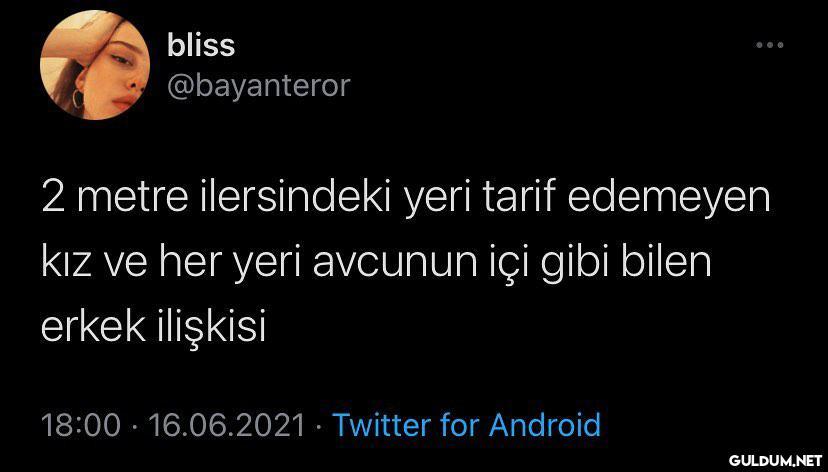This screenshot has height=472, width=828.
Task: Click the display name bliss
Action: pyautogui.click(x=201, y=45)
